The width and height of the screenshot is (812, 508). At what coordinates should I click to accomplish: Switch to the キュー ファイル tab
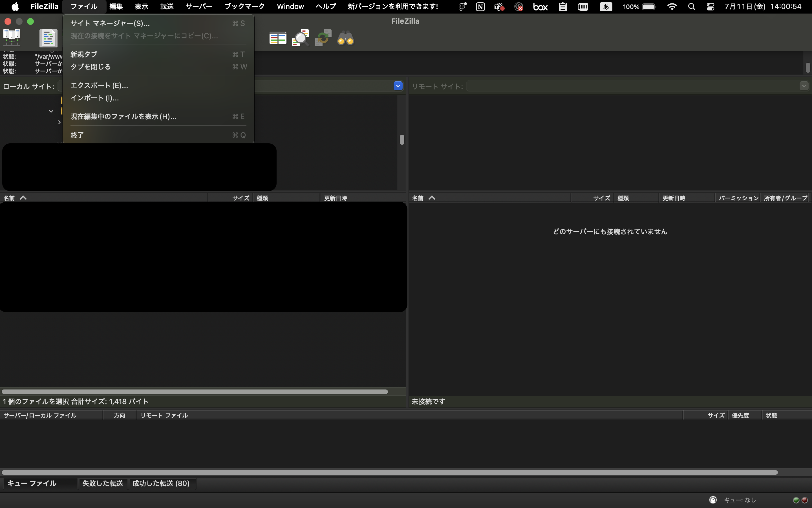(40, 483)
